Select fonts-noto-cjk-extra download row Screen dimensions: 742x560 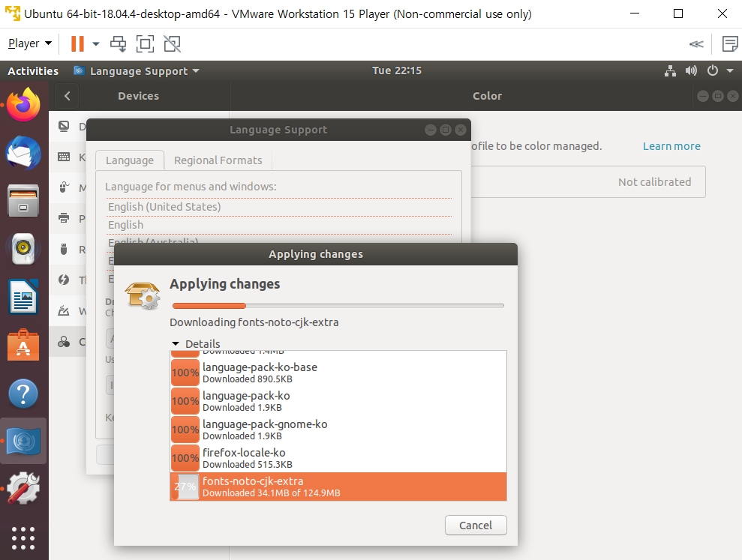(x=338, y=487)
